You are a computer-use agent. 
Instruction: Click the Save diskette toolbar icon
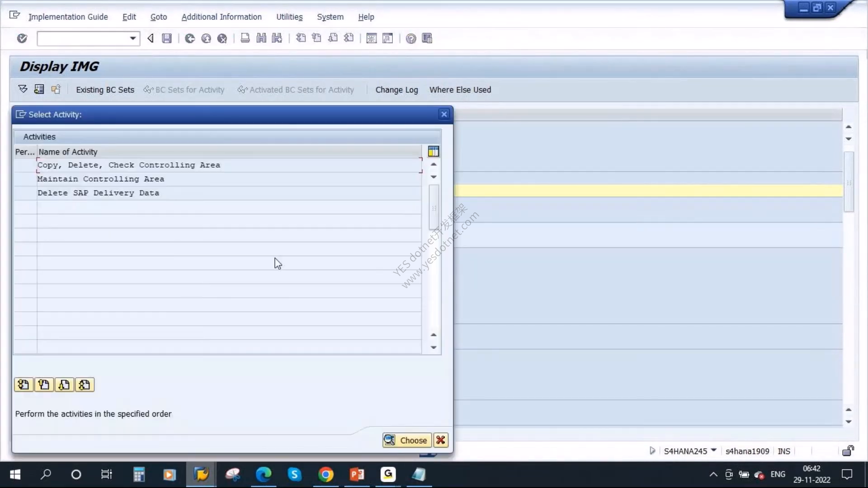pyautogui.click(x=167, y=38)
